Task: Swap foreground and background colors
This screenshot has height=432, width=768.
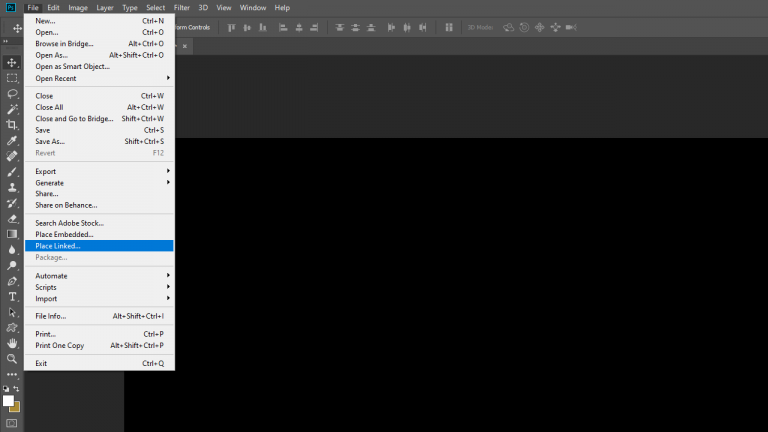Action: pyautogui.click(x=16, y=389)
